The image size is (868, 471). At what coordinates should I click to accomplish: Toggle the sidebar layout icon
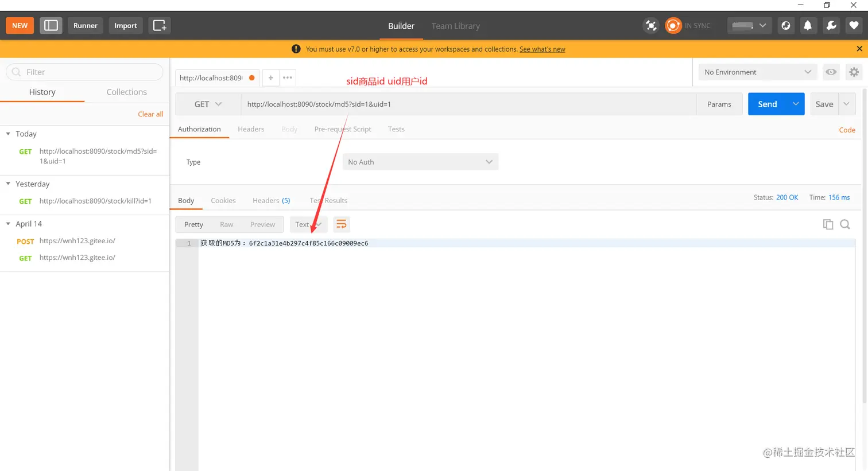coord(51,25)
